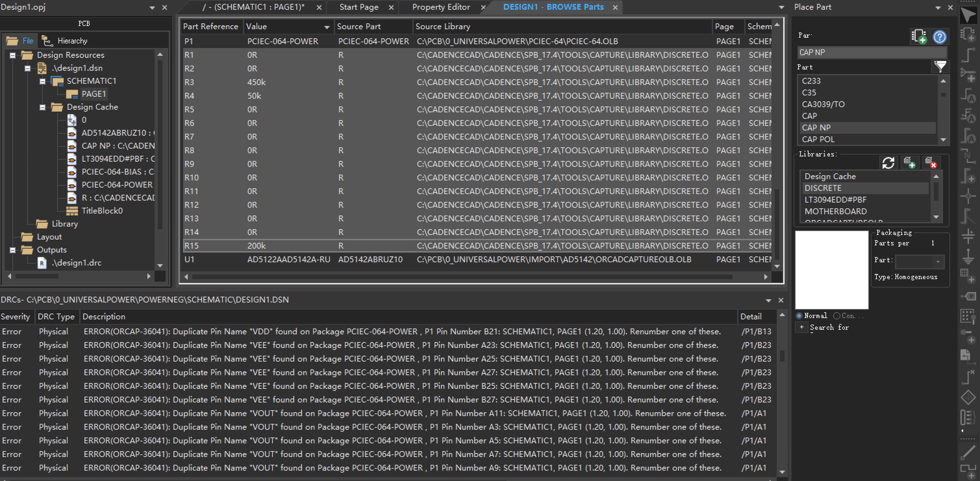Click the CAP NP part search field

tap(872, 53)
